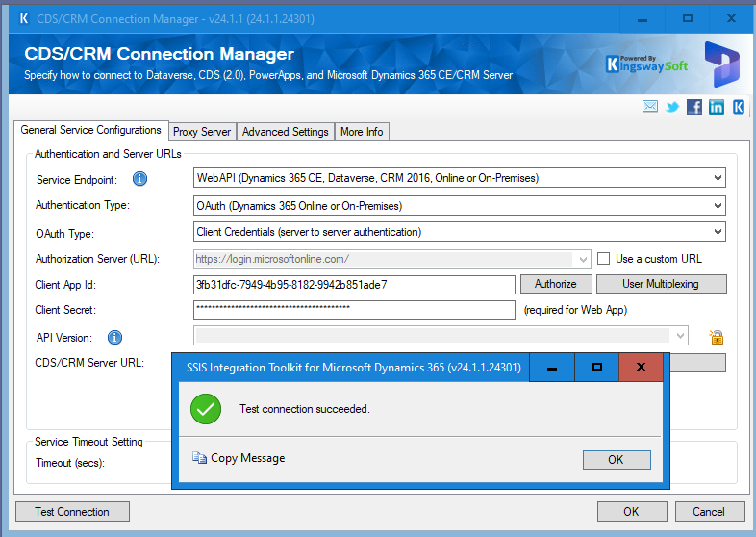The image size is (756, 537).
Task: Expand the Service Endpoint dropdown
Action: 718,178
